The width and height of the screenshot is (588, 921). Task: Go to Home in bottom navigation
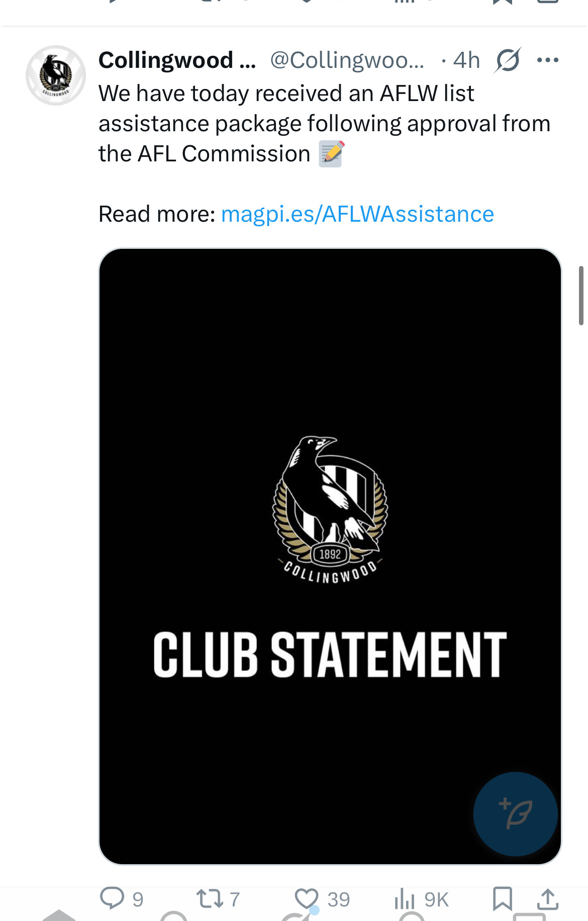pyautogui.click(x=59, y=916)
